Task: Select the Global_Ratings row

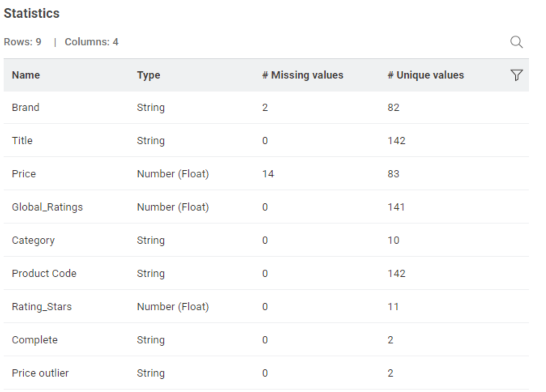Action: 47,207
